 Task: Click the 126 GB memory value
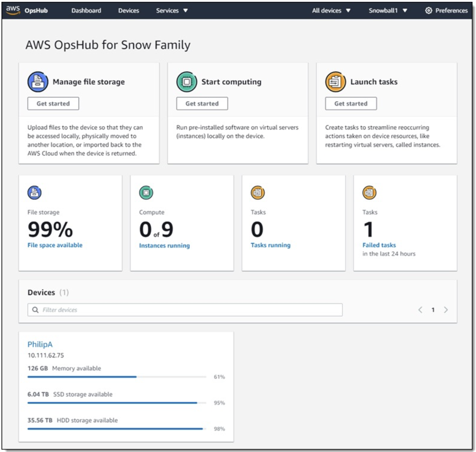pyautogui.click(x=38, y=368)
